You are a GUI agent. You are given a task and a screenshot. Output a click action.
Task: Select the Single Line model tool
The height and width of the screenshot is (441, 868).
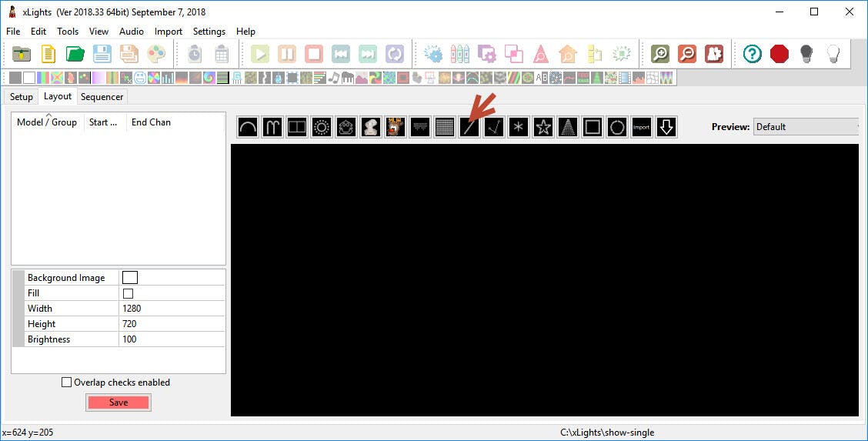(469, 127)
